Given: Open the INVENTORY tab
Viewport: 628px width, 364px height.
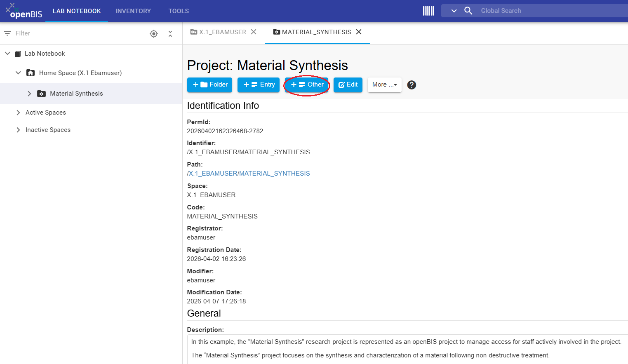Looking at the screenshot, I should coord(133,11).
